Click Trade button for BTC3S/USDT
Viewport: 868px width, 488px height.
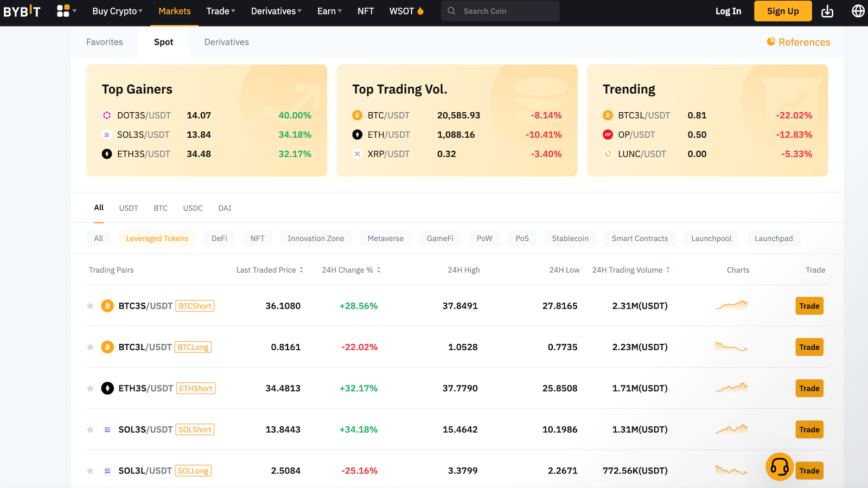[809, 306]
